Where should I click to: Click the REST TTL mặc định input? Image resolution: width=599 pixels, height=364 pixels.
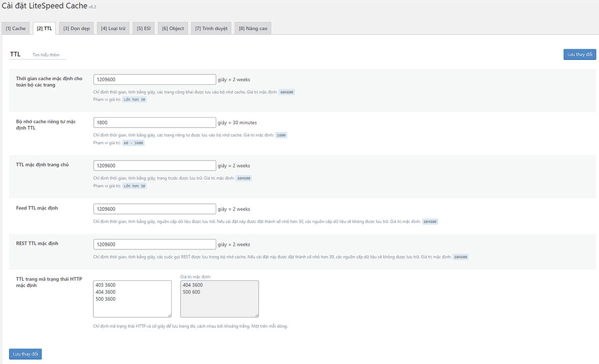pos(155,244)
